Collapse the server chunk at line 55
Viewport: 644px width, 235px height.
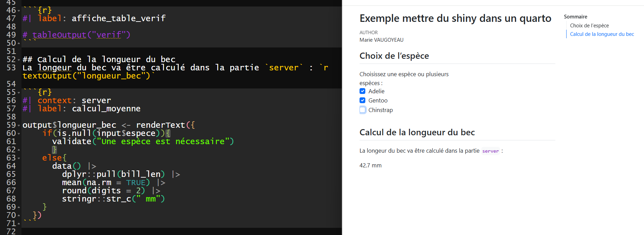pyautogui.click(x=19, y=93)
